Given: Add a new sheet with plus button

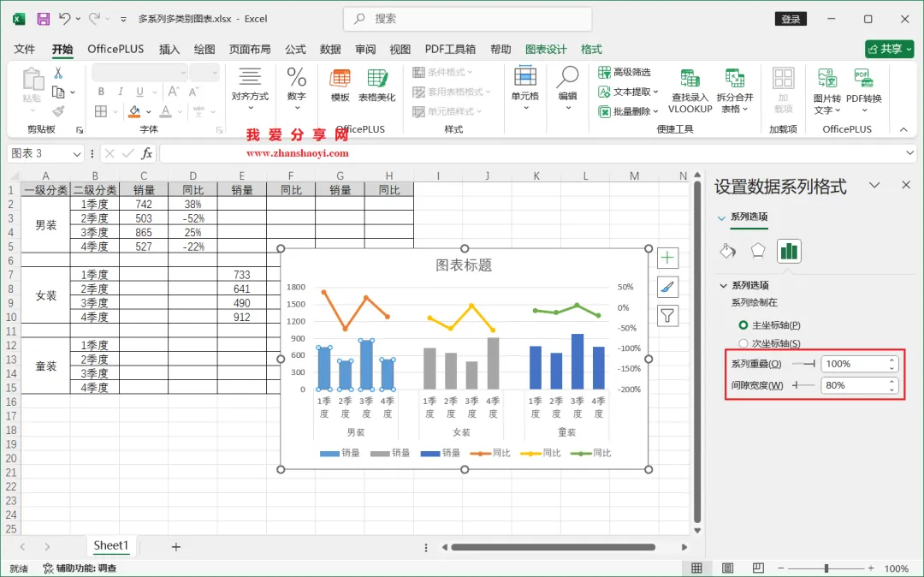Looking at the screenshot, I should pyautogui.click(x=175, y=547).
